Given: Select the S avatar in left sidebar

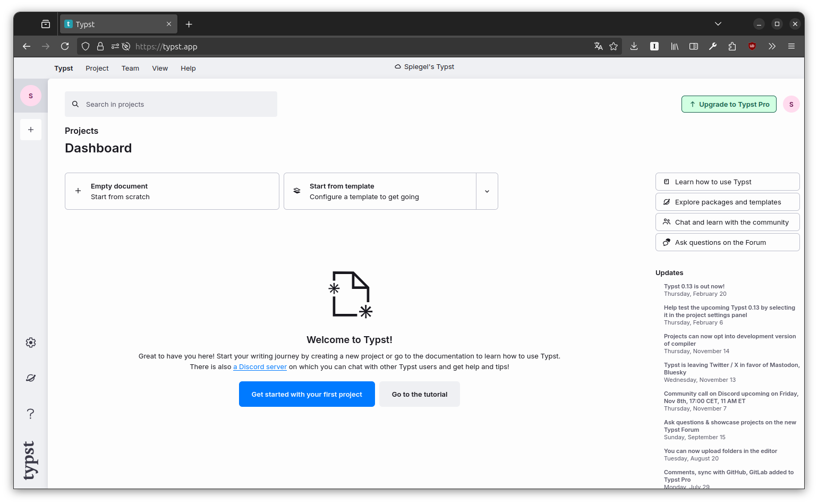Looking at the screenshot, I should click(31, 96).
